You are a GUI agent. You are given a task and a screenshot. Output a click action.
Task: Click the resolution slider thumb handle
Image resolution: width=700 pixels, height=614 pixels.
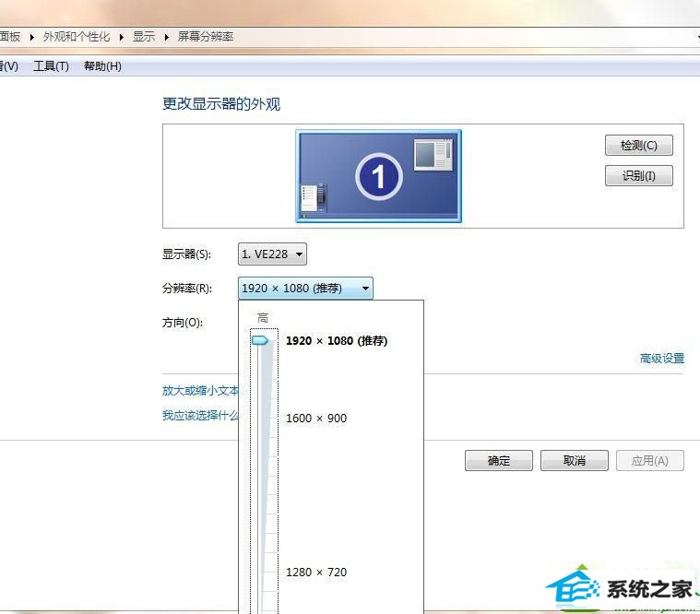[x=260, y=340]
